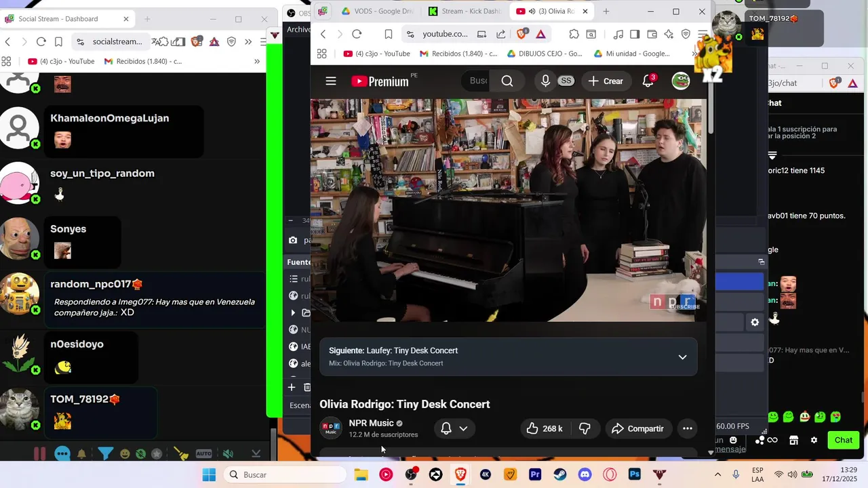Open a new tab in the YouTube browser window
The height and width of the screenshot is (488, 868).
click(x=606, y=12)
